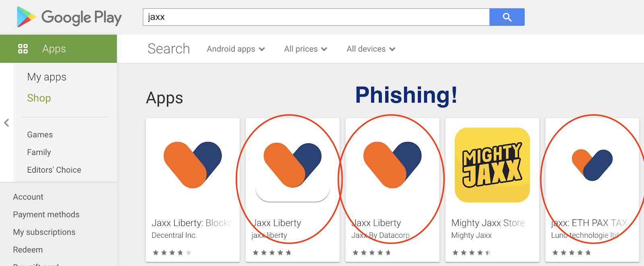Image resolution: width=644 pixels, height=266 pixels.
Task: Open Decentral Inc. Jaxx Liberty app icon
Action: tap(192, 165)
